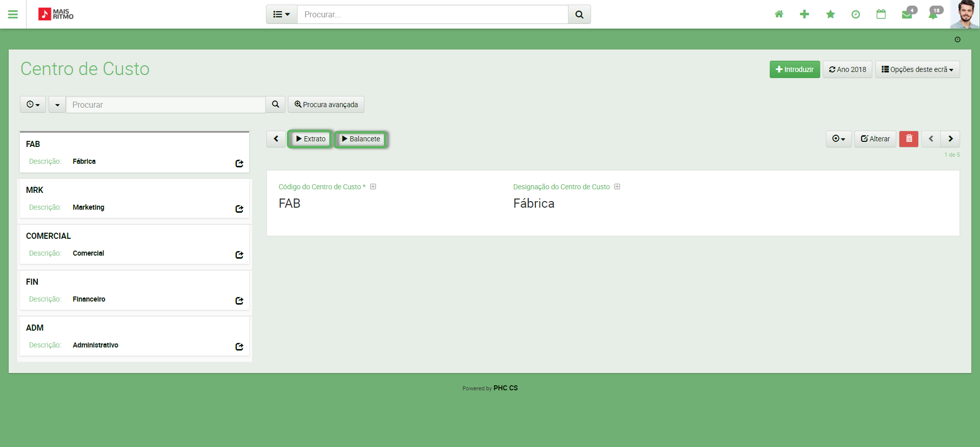
Task: Open global search type dropdown
Action: 281,14
